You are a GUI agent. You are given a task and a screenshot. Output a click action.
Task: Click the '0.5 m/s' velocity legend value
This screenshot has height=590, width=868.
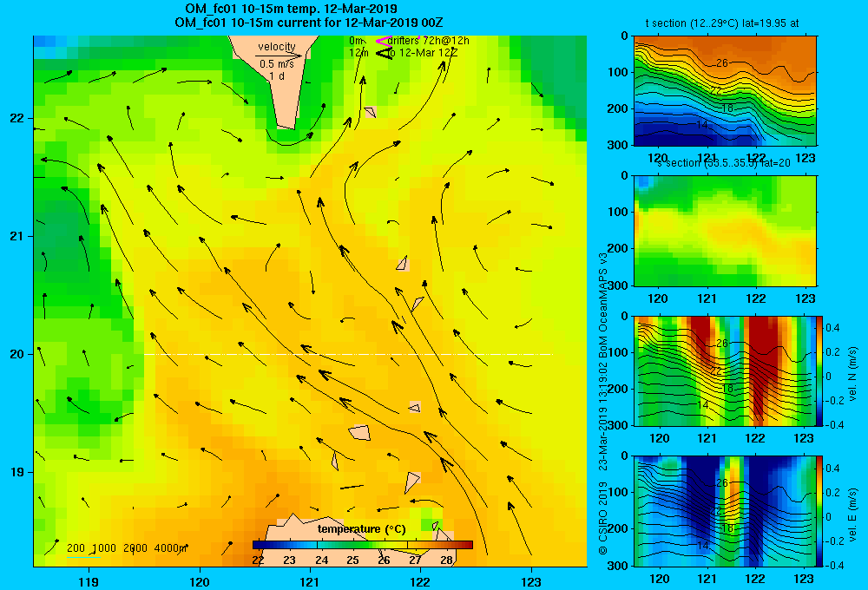coord(277,64)
